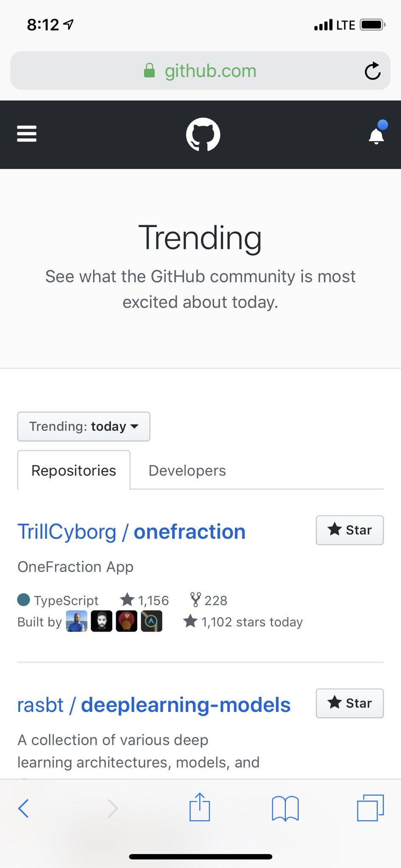Screen dimensions: 401x868
Task: Open the onefraction fork count
Action: click(x=209, y=600)
